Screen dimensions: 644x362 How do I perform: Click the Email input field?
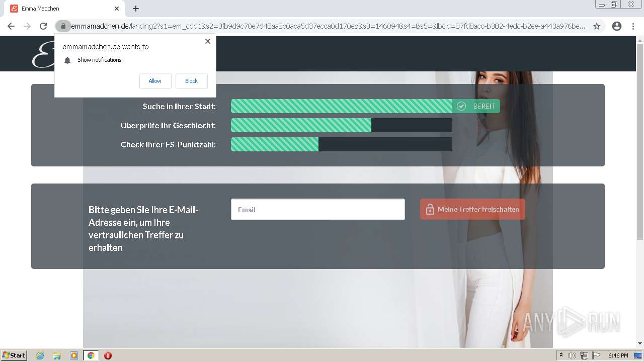tap(317, 210)
